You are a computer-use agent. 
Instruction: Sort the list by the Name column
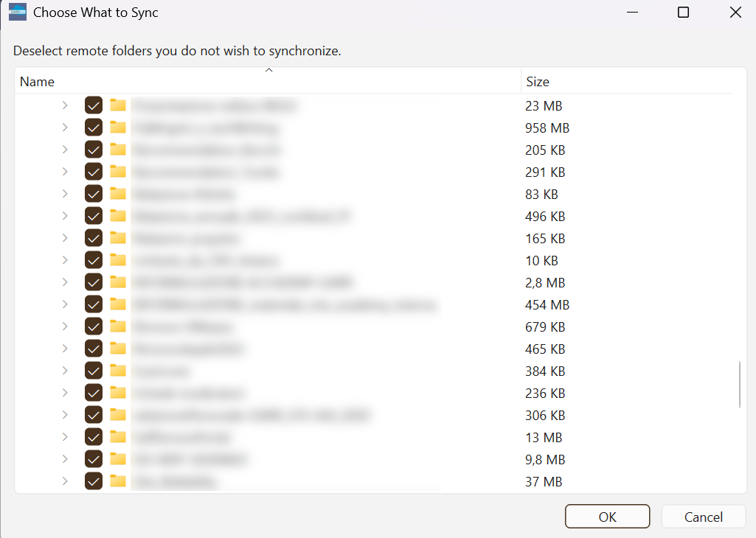[x=37, y=81]
